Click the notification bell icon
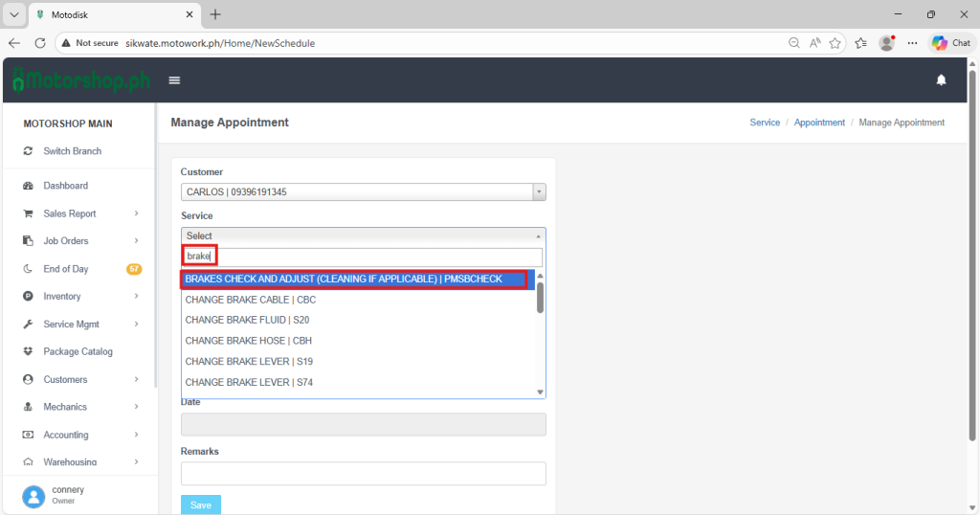The width and height of the screenshot is (980, 515). pyautogui.click(x=941, y=80)
